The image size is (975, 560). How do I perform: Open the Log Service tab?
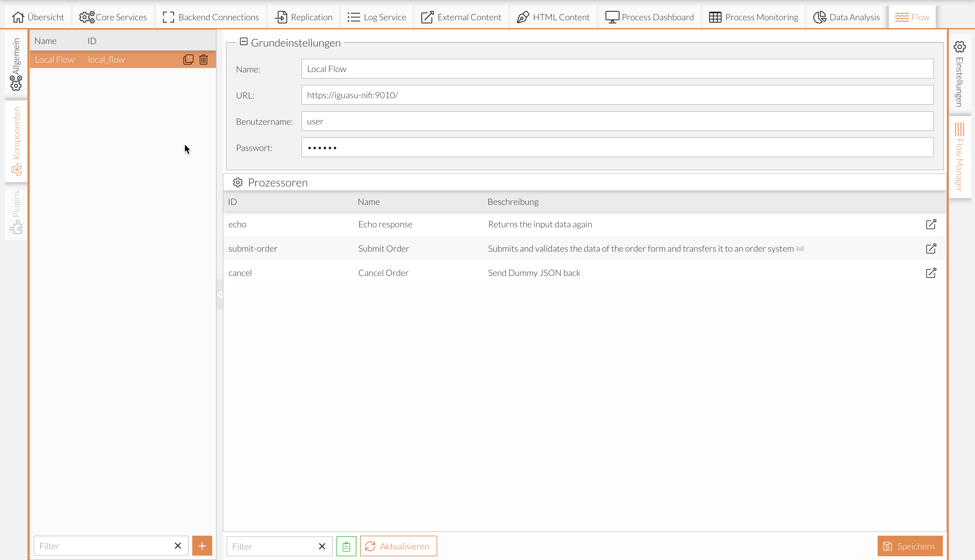pos(377,17)
